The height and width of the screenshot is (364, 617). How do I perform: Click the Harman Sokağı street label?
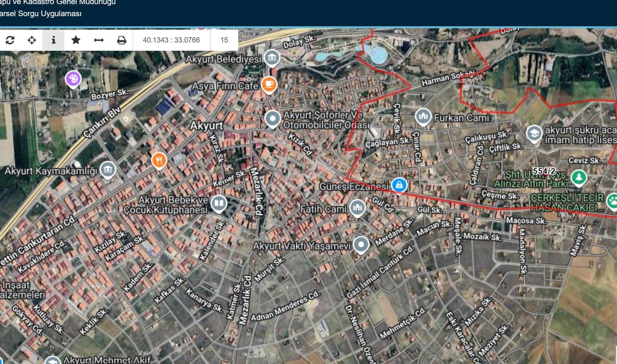pos(448,78)
